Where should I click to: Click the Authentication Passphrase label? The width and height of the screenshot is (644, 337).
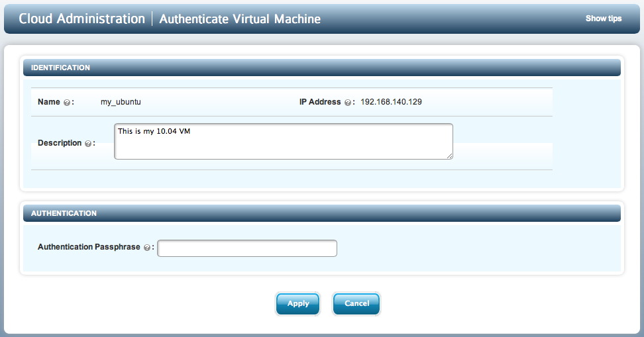(x=89, y=247)
